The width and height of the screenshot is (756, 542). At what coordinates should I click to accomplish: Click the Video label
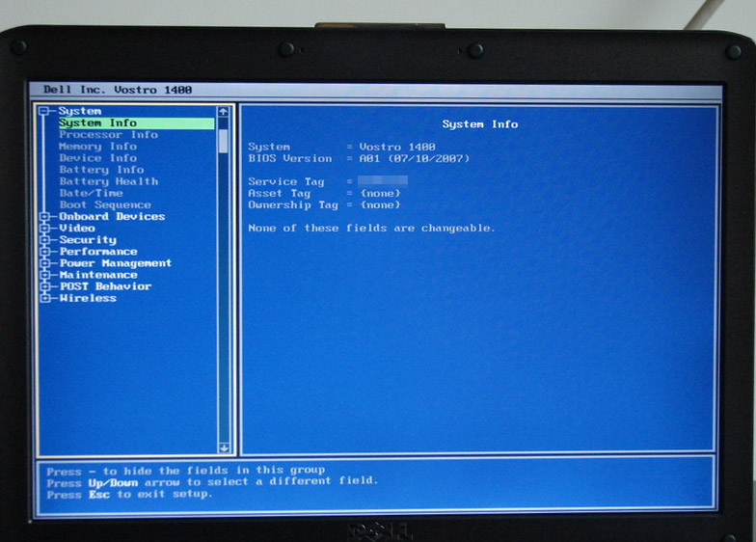(77, 228)
